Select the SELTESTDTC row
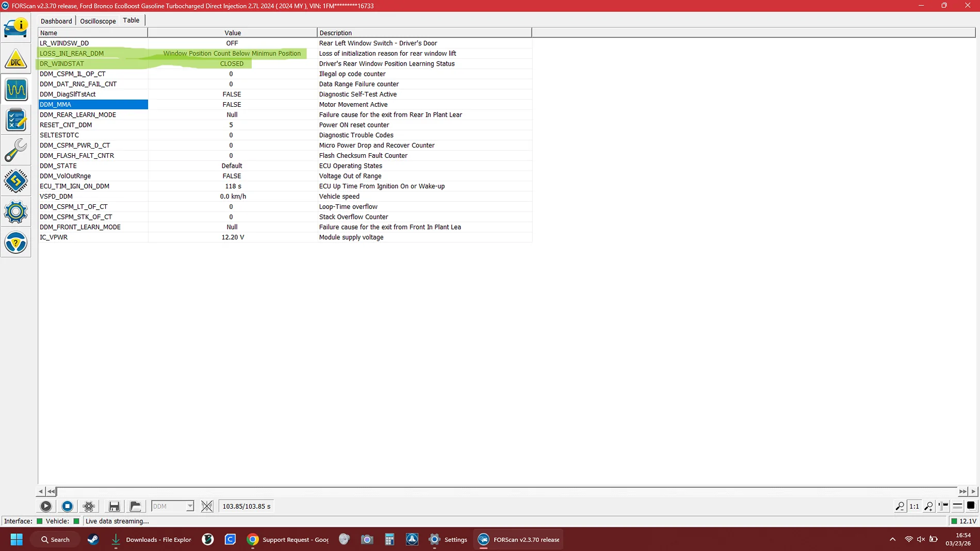The width and height of the screenshot is (980, 551). (285, 135)
